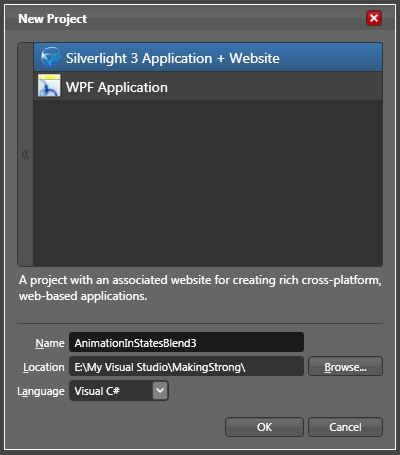The height and width of the screenshot is (455, 400).
Task: Select WPF Application project type text
Action: tap(117, 87)
